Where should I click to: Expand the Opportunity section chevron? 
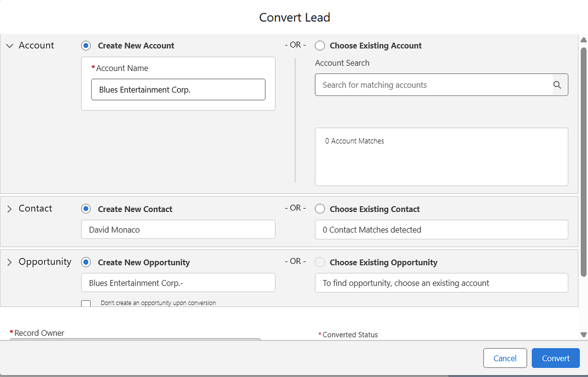(9, 262)
